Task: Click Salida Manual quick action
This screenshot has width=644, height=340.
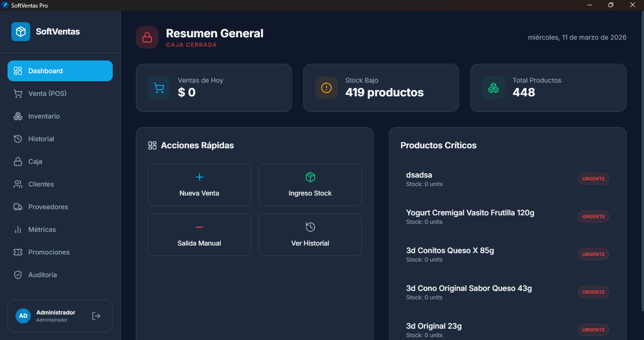Action: click(x=199, y=235)
